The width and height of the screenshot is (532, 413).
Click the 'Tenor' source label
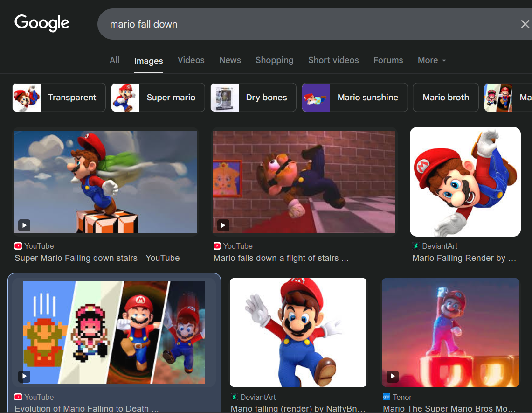(402, 397)
